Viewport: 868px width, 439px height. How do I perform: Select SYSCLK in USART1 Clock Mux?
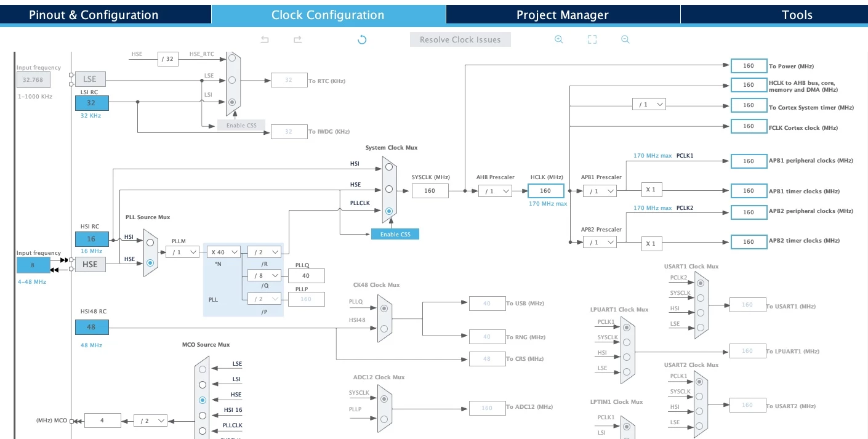pyautogui.click(x=700, y=297)
